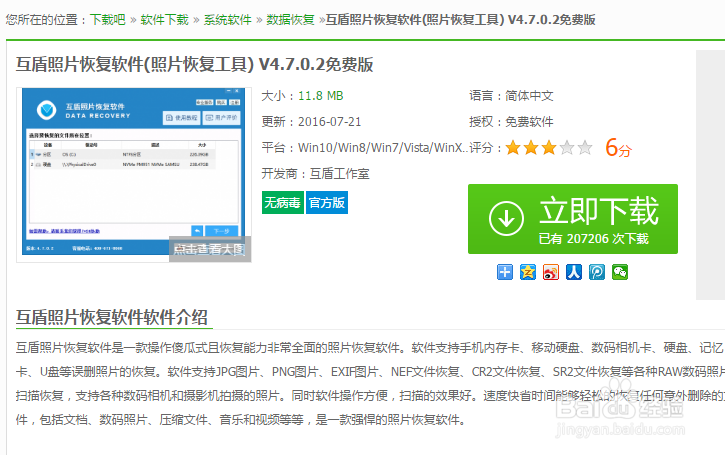The width and height of the screenshot is (725, 455).
Task: Click the platform text Win10/Win8/Win7
Action: pos(382,148)
